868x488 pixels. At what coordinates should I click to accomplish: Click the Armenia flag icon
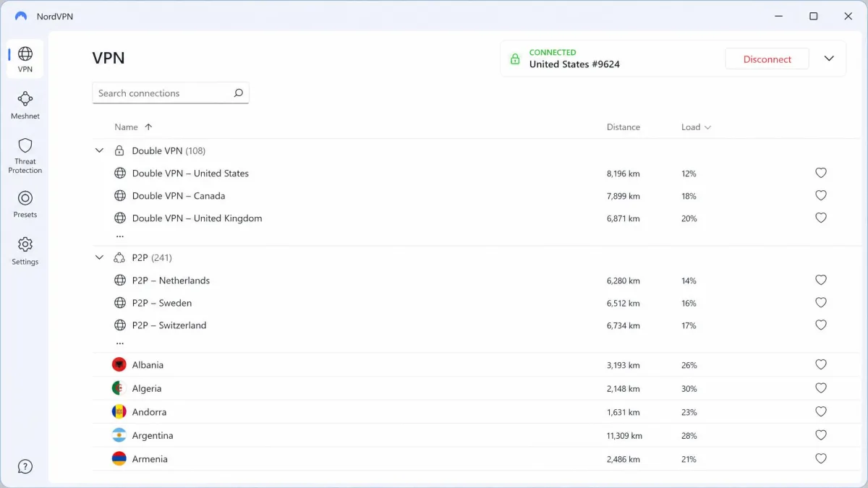(x=119, y=458)
